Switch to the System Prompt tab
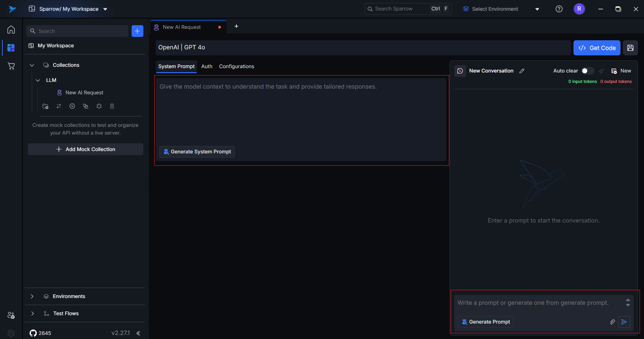This screenshot has height=339, width=644. tap(176, 66)
